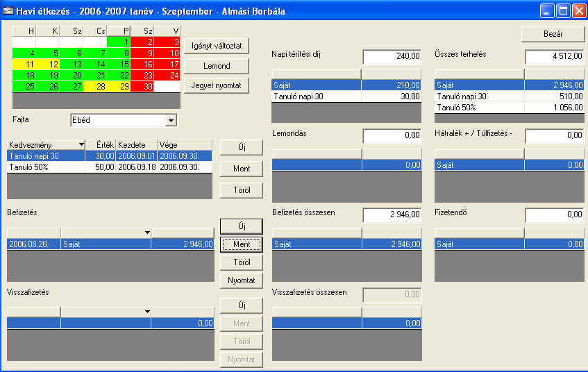Click the 'Saját' row in Fizetendő list
The image size is (588, 372).
coord(510,244)
